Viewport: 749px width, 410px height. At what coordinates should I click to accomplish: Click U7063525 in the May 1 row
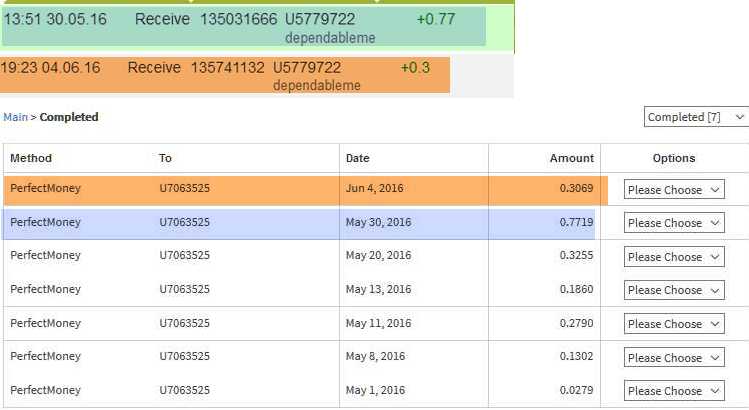click(x=184, y=390)
